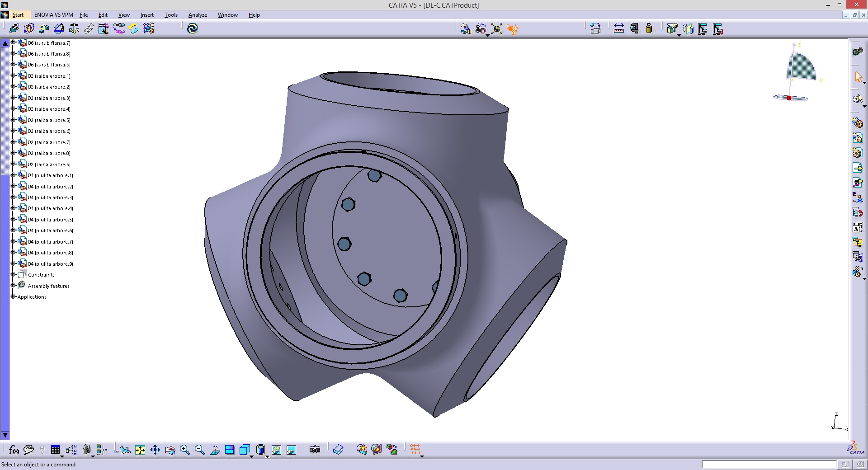This screenshot has height=470, width=868.
Task: Select 02 (saiba arbore.8) in tree
Action: click(x=49, y=153)
